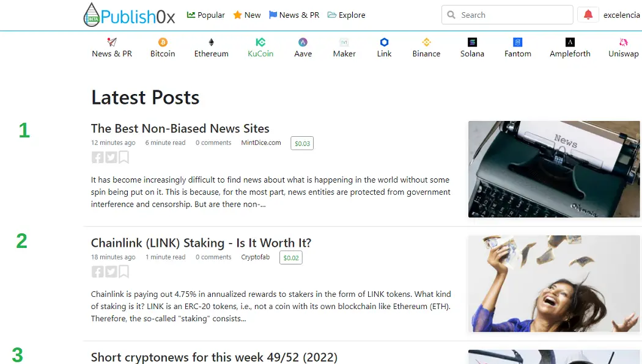Open the KuCoin category label

260,54
